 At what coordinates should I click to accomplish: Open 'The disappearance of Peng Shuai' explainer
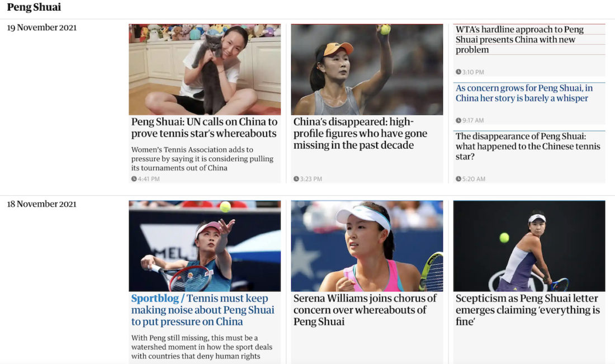click(528, 146)
